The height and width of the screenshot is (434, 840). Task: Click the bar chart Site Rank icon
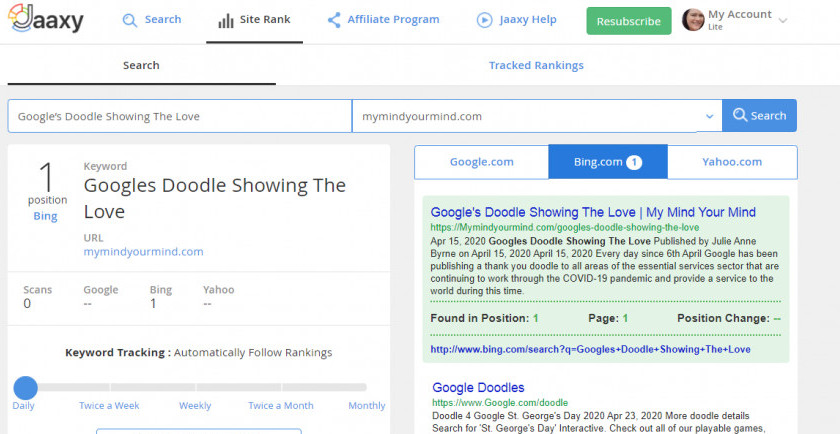point(226,21)
